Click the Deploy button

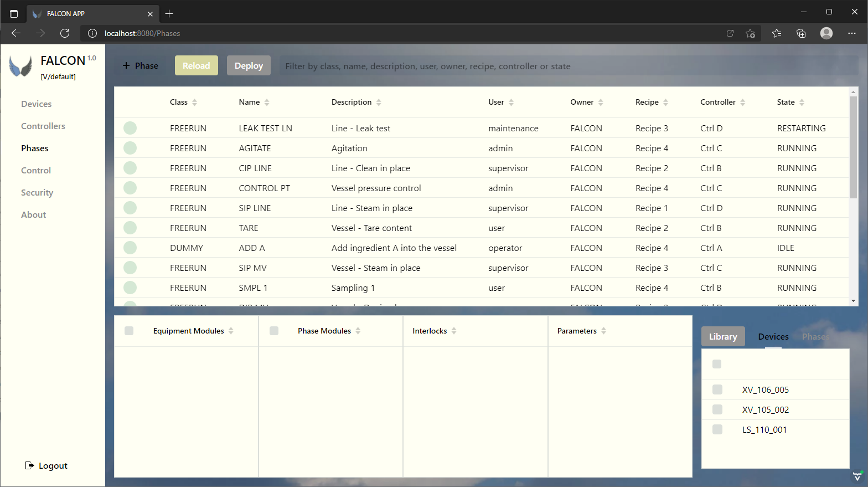(x=249, y=65)
